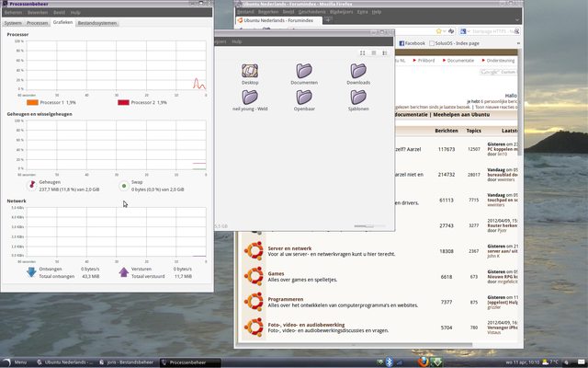The width and height of the screenshot is (588, 368).
Task: Click the 'Meehelpen aan Ubuntu' link
Action: coord(461,114)
